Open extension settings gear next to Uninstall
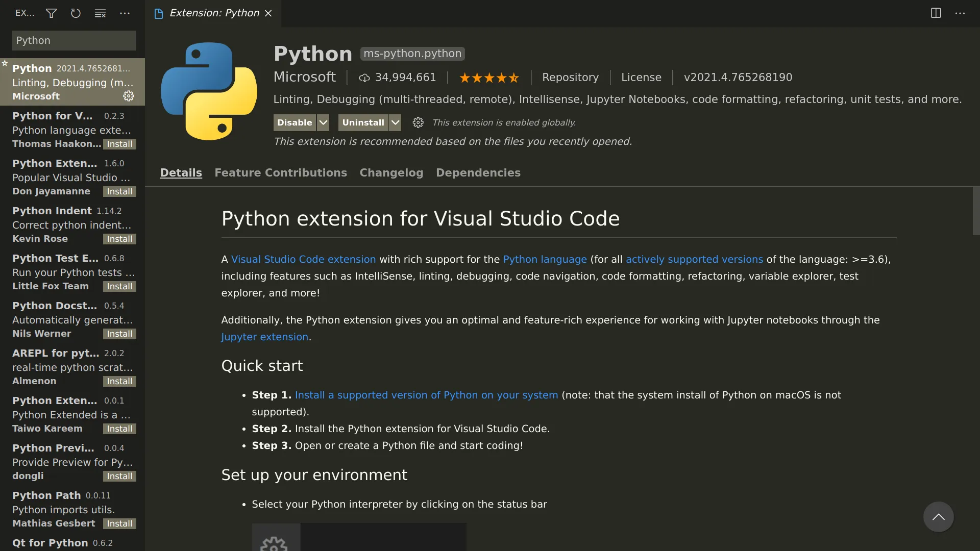 tap(418, 122)
